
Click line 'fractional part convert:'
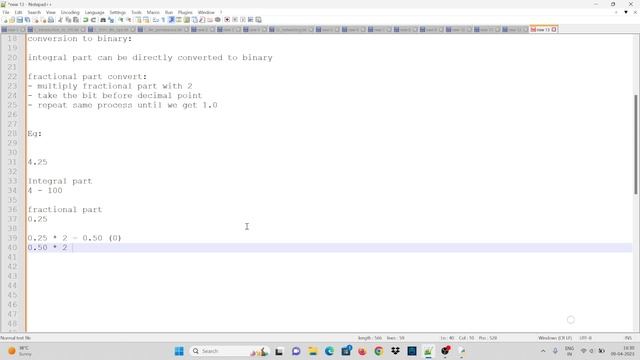[87, 77]
